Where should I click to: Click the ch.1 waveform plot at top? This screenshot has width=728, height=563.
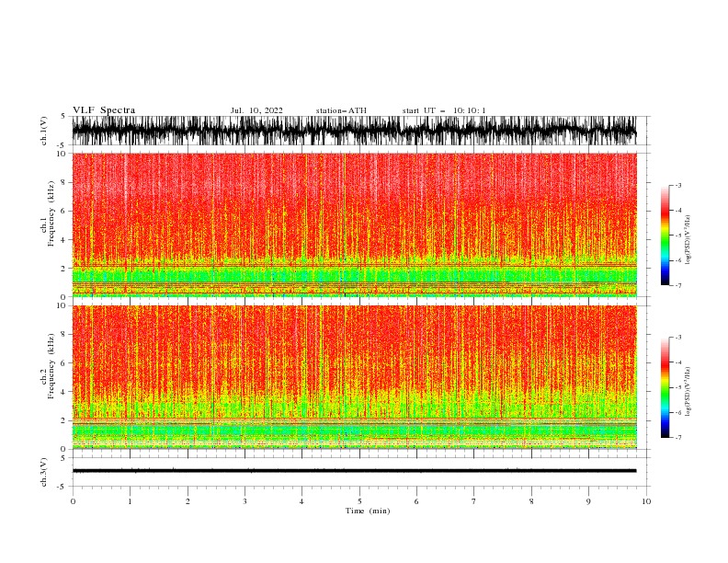(x=354, y=131)
